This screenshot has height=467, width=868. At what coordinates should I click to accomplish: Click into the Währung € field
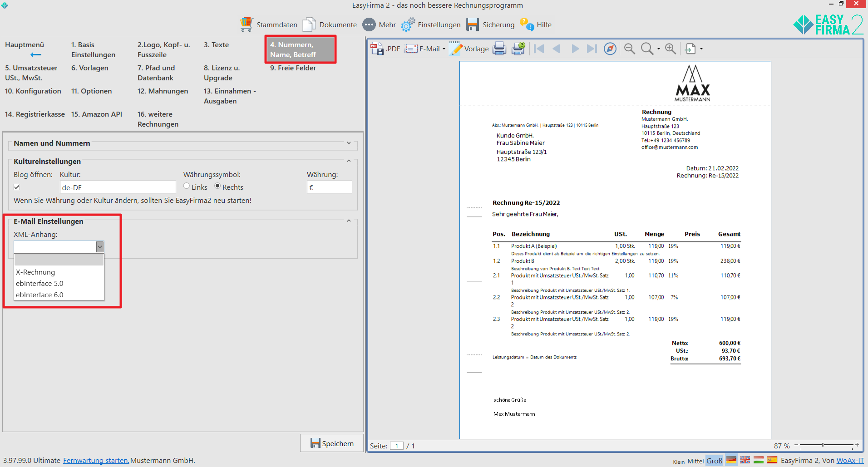329,187
